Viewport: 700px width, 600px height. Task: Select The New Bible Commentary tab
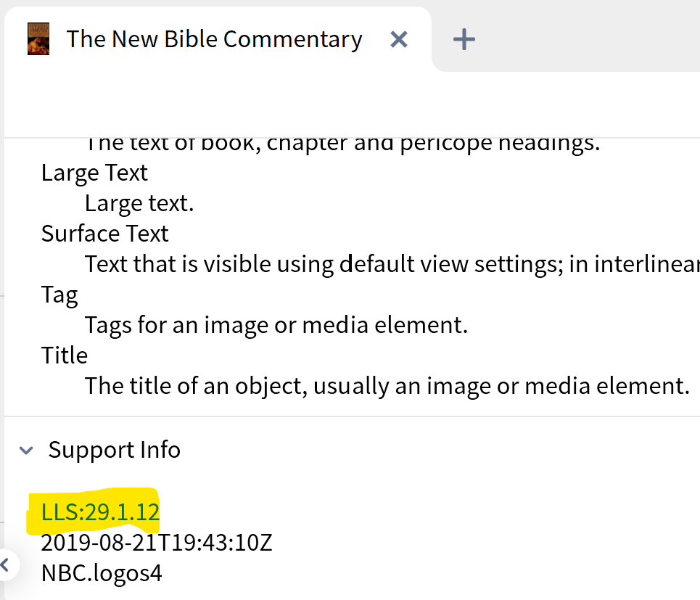[x=214, y=39]
